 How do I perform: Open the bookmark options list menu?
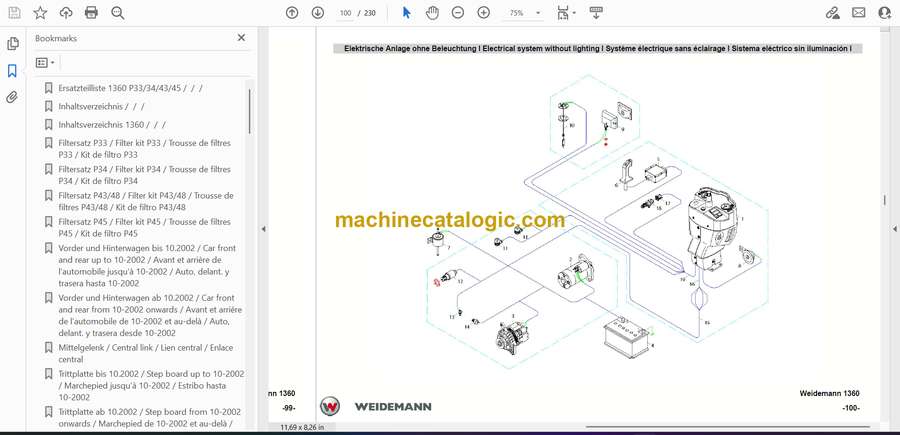(45, 63)
